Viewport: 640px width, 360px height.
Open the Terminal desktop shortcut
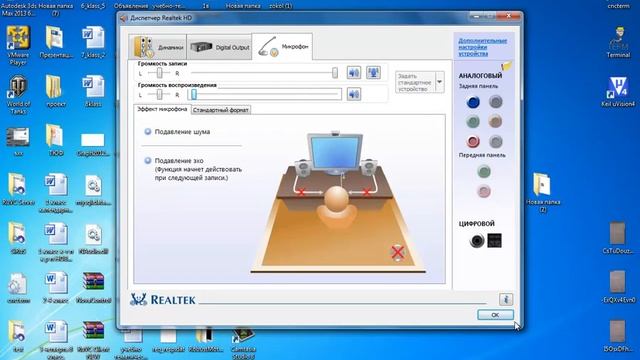618,42
